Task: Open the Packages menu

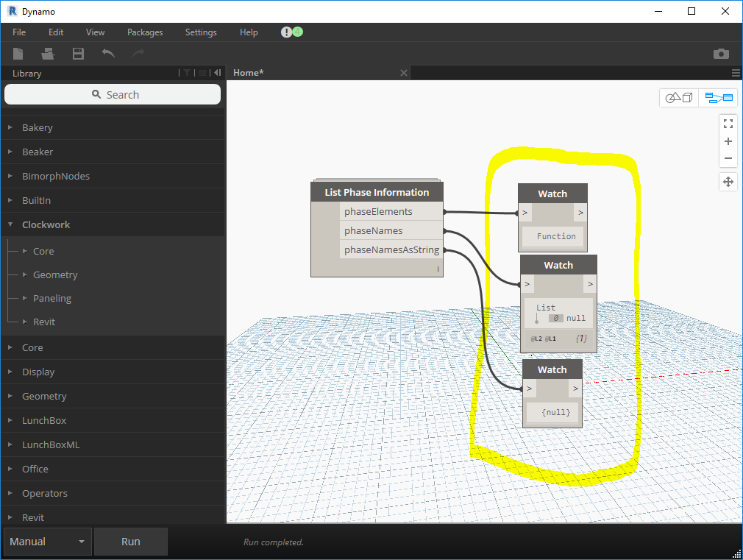Action: click(145, 32)
